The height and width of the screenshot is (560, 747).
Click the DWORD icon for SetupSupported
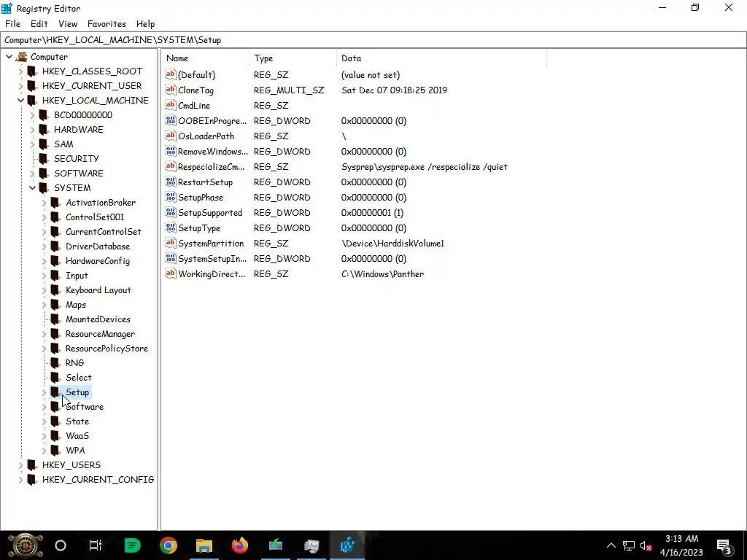pyautogui.click(x=171, y=212)
